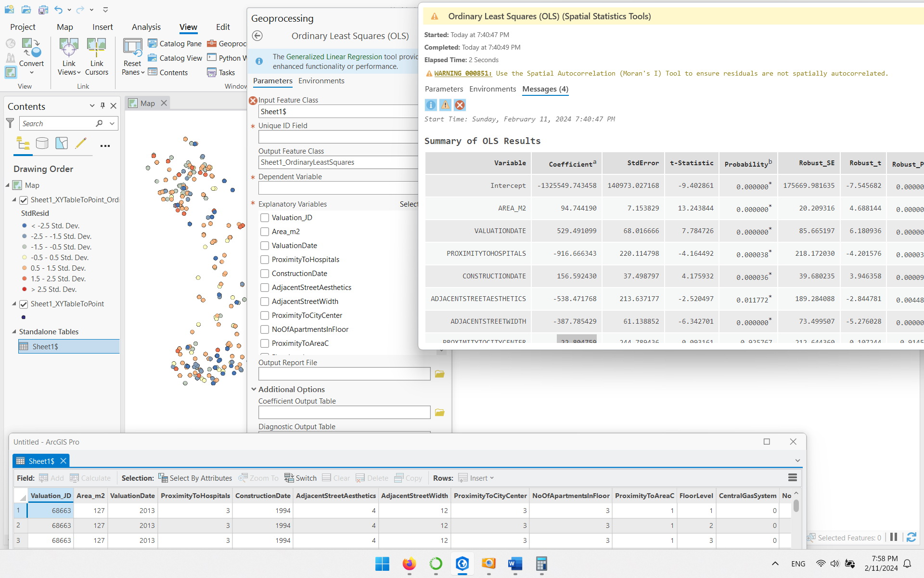Collapse the Standalone Tables group
The width and height of the screenshot is (924, 578).
tap(14, 331)
